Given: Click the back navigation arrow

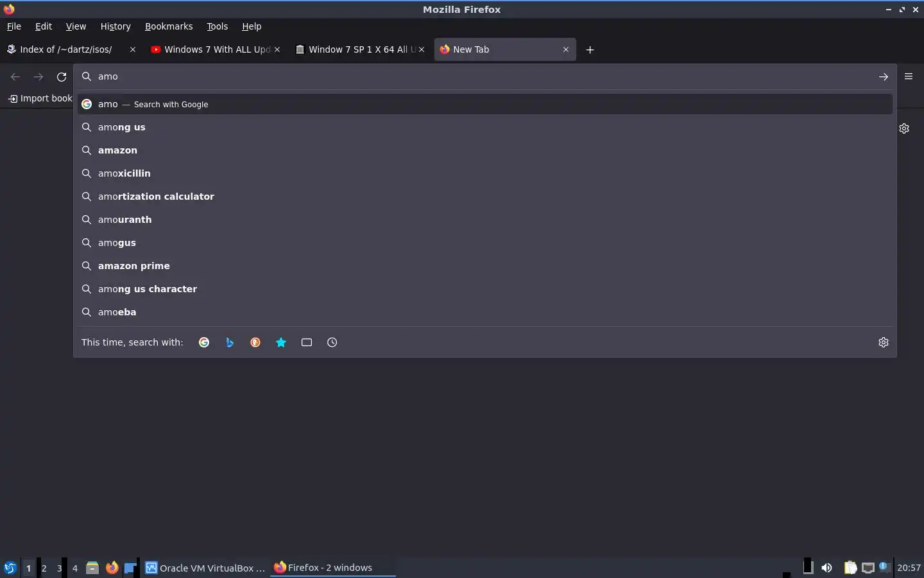Looking at the screenshot, I should (15, 76).
